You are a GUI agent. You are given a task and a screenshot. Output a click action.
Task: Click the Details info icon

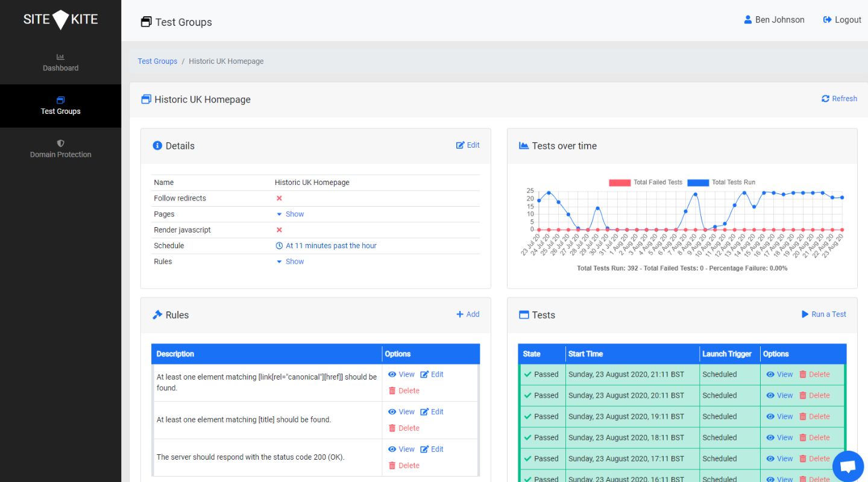(x=157, y=145)
